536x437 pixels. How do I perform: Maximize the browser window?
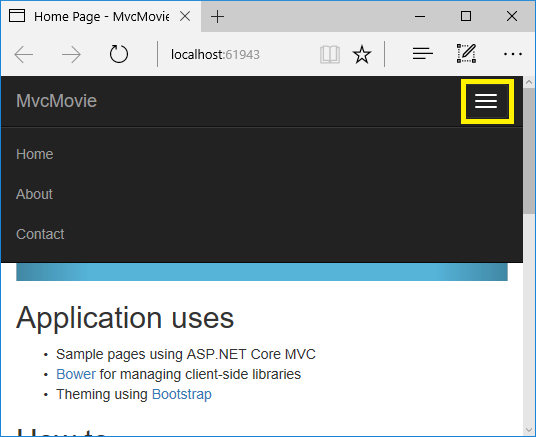466,16
